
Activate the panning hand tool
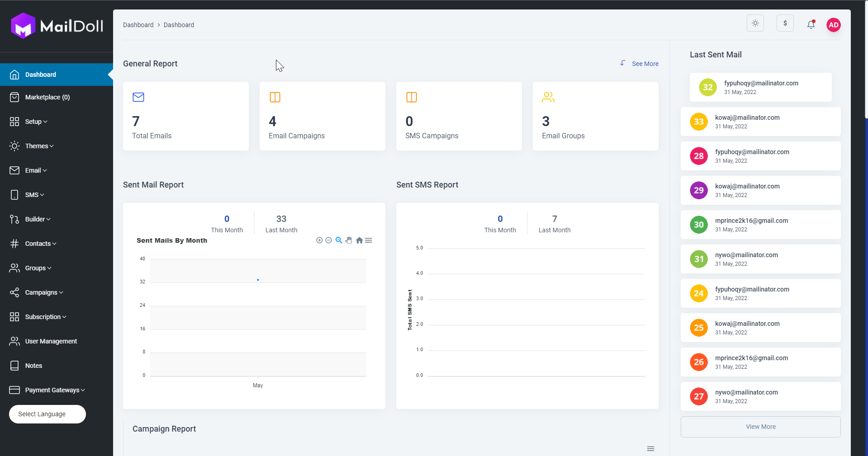pos(349,240)
